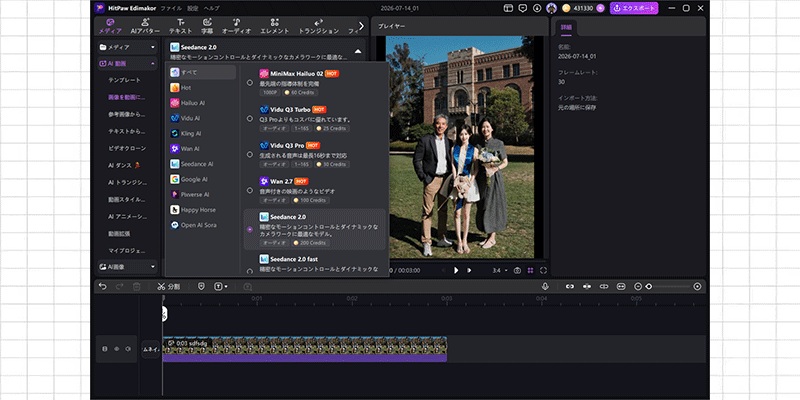Enter fullscreen player mode
Image resolution: width=800 pixels, height=400 pixels.
(x=543, y=270)
